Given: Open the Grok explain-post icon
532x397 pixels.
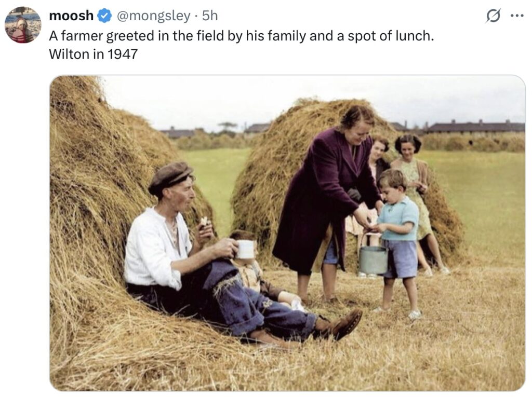Looking at the screenshot, I should 493,16.
